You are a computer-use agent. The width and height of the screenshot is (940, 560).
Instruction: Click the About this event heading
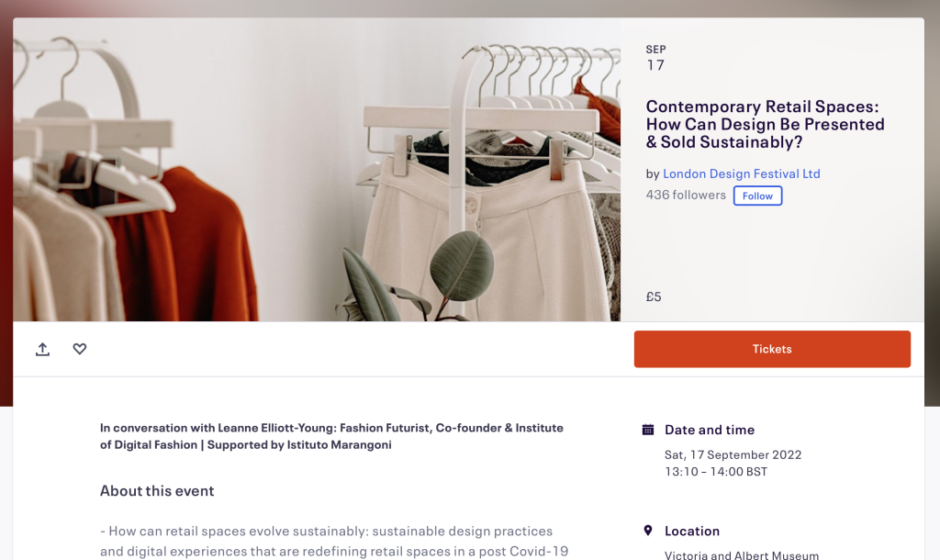coord(157,491)
